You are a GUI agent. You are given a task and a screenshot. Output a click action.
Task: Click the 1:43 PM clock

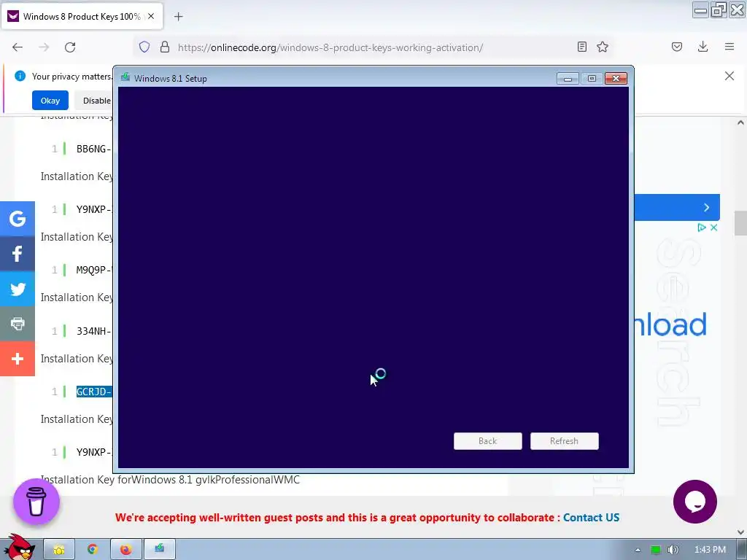[710, 550]
